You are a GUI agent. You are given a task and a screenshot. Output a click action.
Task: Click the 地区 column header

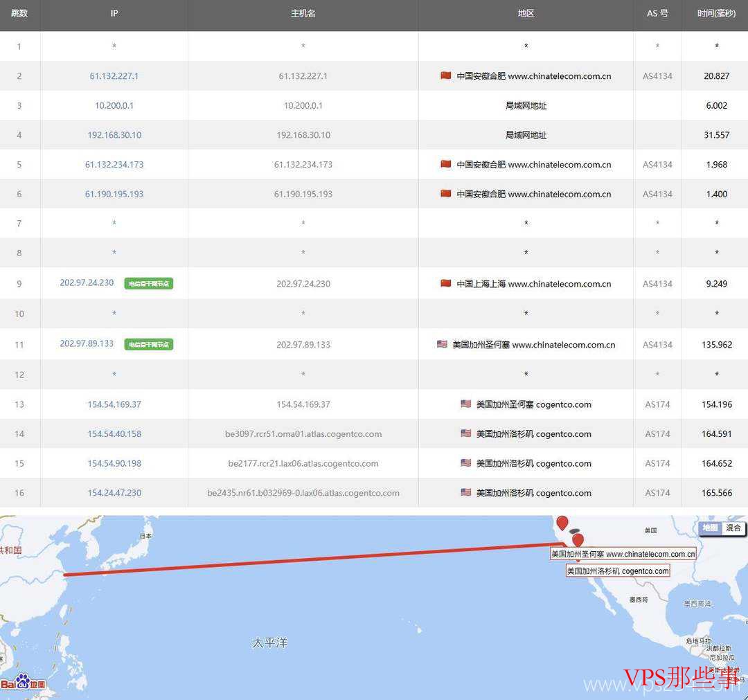pyautogui.click(x=526, y=13)
